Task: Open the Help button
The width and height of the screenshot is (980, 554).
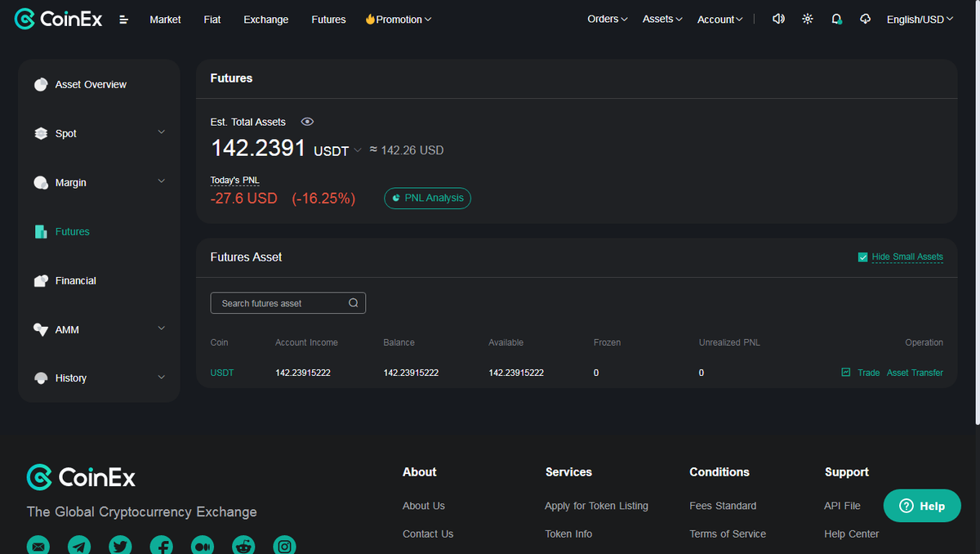Action: tap(922, 506)
